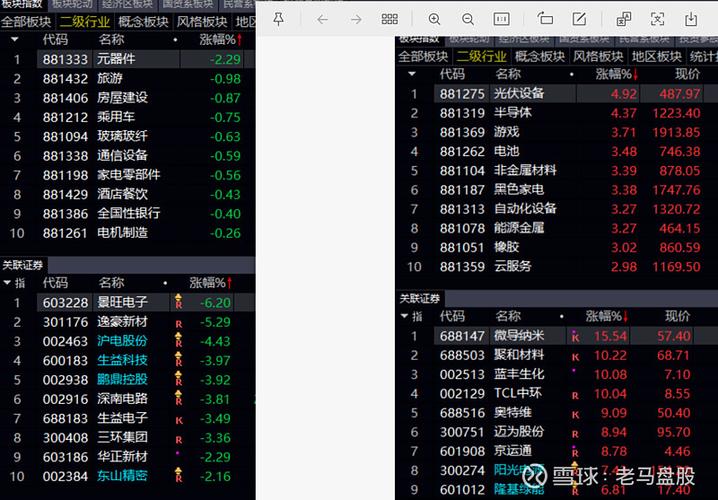
Task: Go to next image with forward arrow
Action: pyautogui.click(x=356, y=19)
